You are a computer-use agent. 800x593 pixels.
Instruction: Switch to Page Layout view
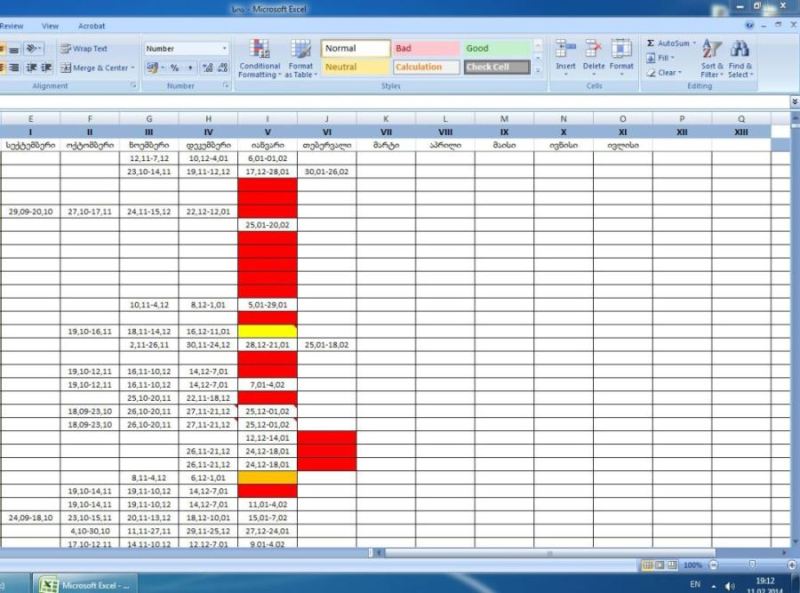(660, 565)
